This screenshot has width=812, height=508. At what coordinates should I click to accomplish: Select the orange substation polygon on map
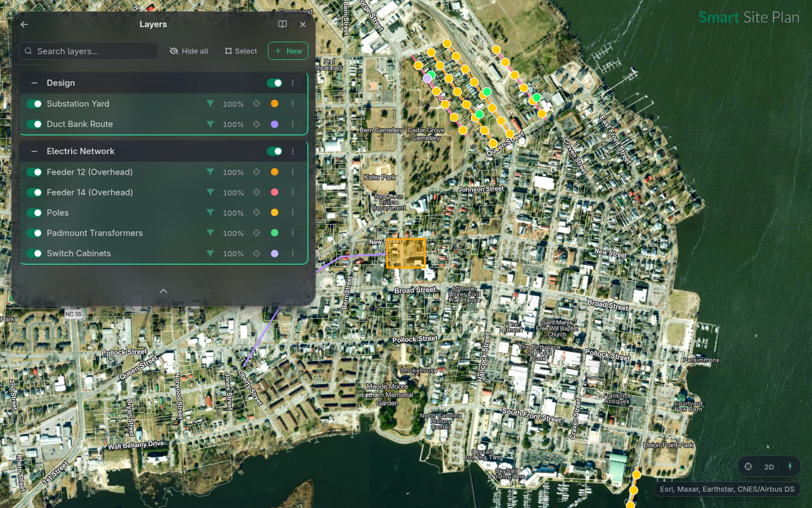(x=406, y=253)
